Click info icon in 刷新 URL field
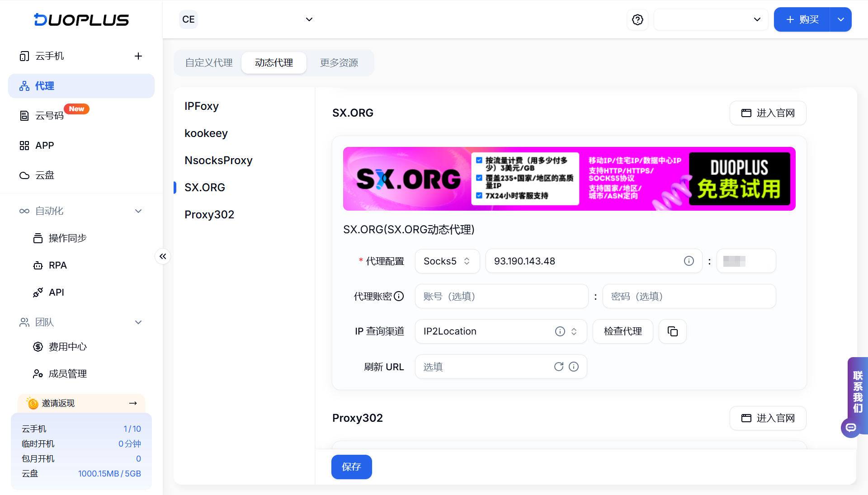The height and width of the screenshot is (495, 868). click(574, 367)
